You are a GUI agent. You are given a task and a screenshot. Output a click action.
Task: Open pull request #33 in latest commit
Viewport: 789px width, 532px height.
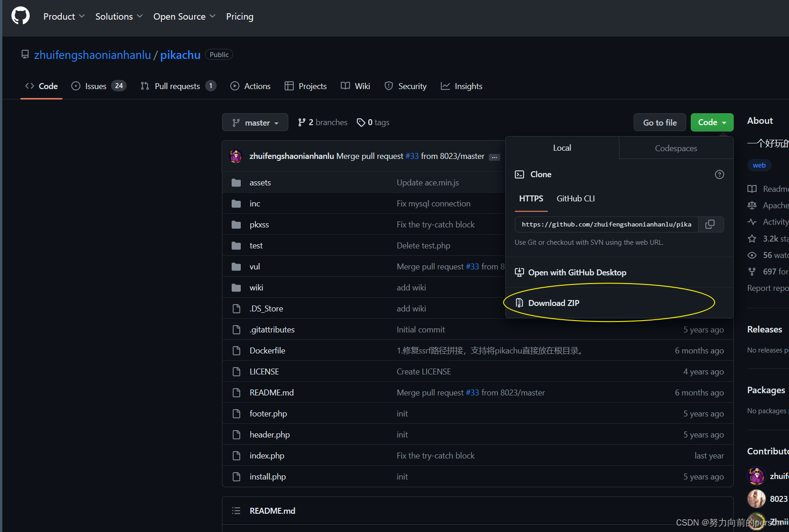(412, 156)
